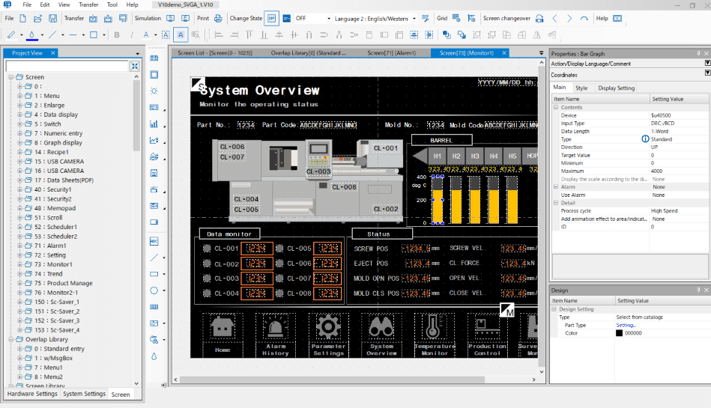Screen dimensions: 711x408
Task: Click the fill color droplet with blue underline
Action: pos(32,35)
